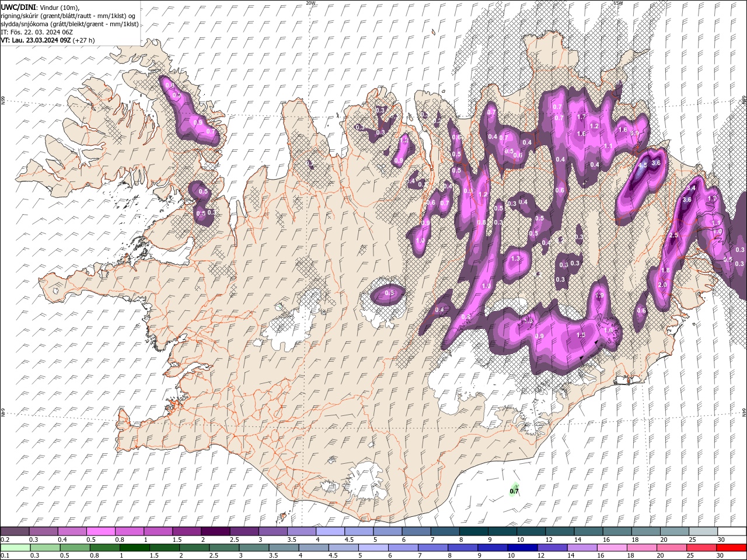Click the bright pink 0.5 swatch in the upper legend row
The image size is (747, 560).
[x=100, y=531]
